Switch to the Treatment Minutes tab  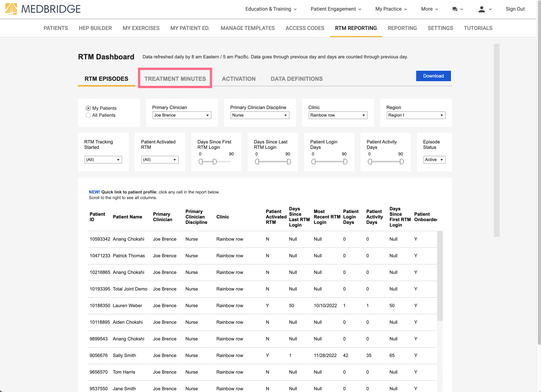175,79
